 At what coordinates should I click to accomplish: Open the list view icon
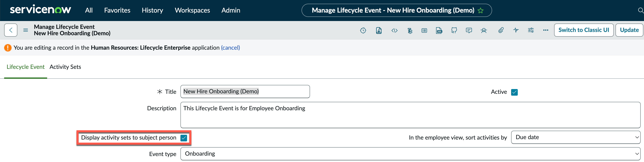424,31
